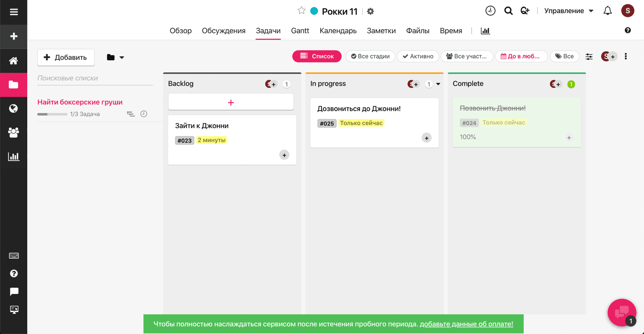Click the Добавить button

coord(66,57)
